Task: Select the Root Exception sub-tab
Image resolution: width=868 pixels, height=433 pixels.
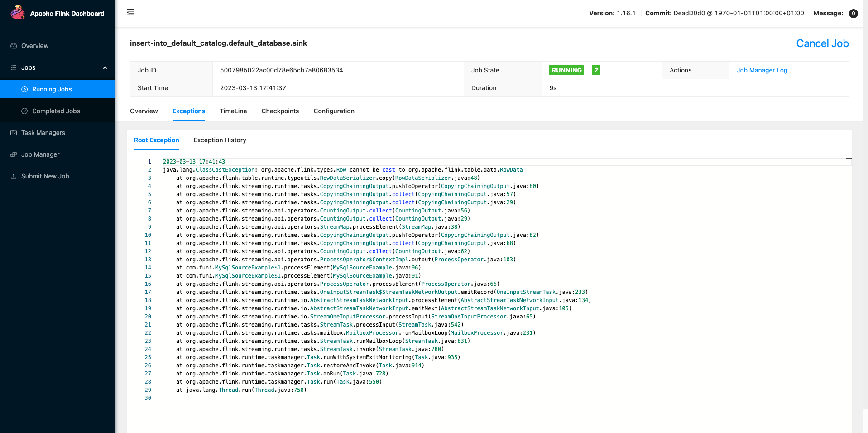Action: (157, 140)
